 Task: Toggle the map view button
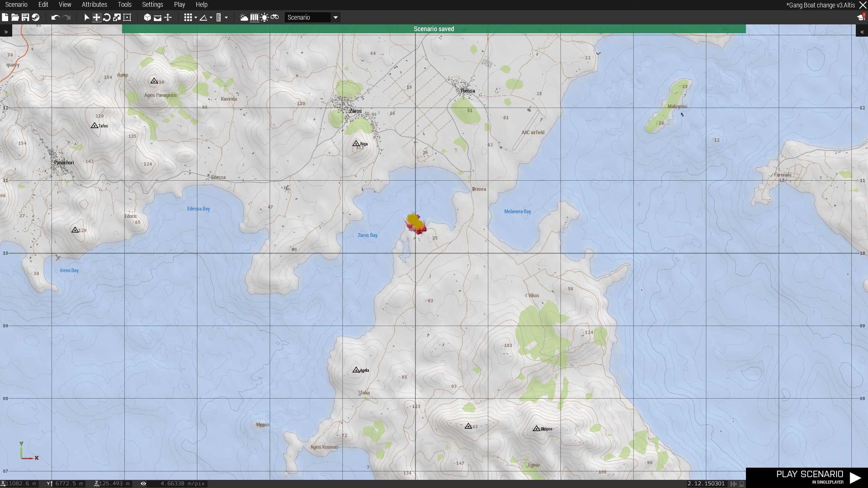pyautogui.click(x=254, y=17)
